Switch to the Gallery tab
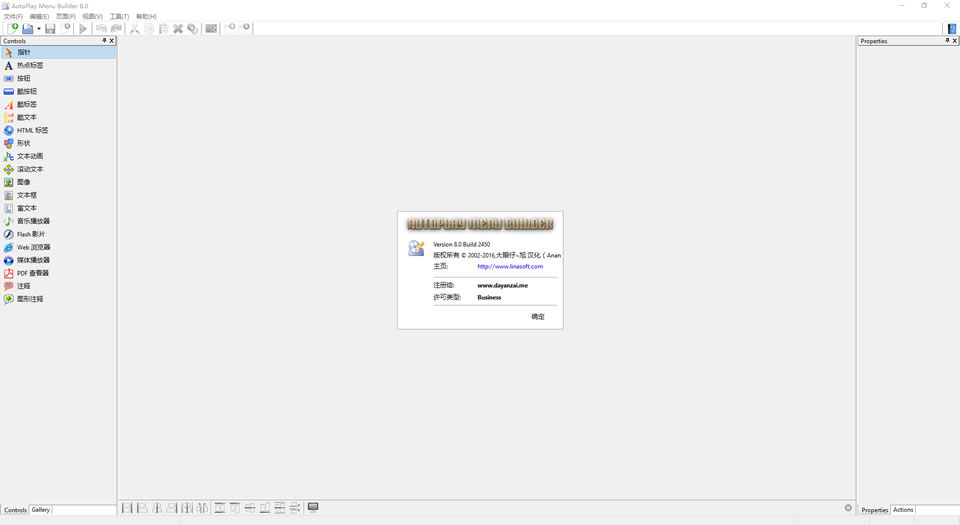 (x=40, y=509)
